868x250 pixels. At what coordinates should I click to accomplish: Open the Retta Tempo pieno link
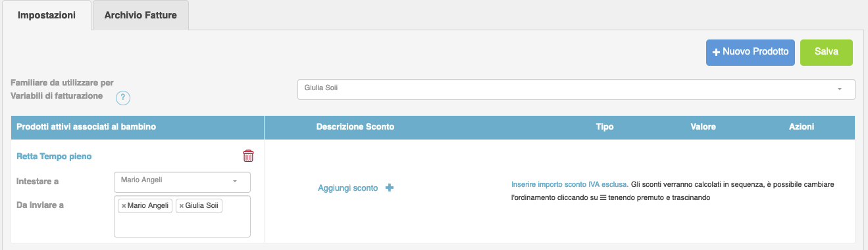point(54,157)
